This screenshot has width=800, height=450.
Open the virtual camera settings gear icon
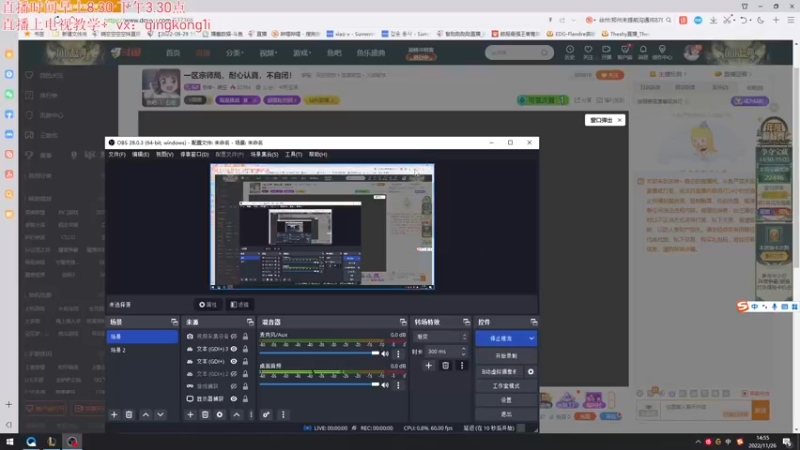point(531,371)
